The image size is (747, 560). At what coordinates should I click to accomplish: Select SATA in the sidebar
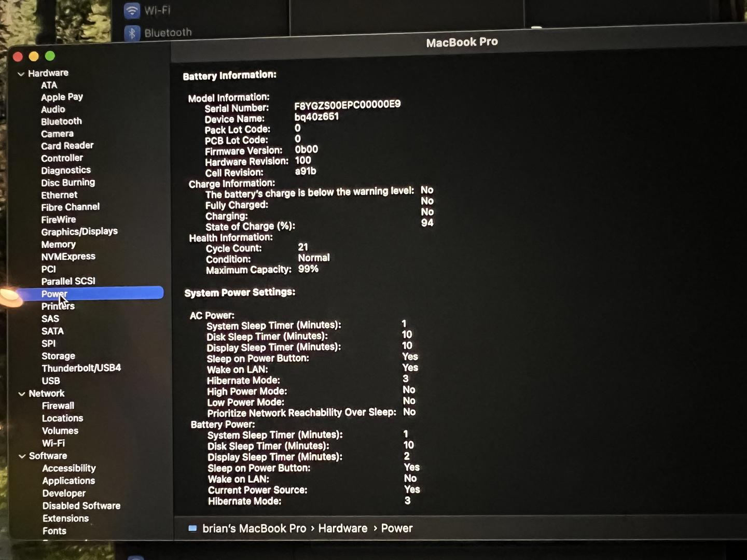52,331
